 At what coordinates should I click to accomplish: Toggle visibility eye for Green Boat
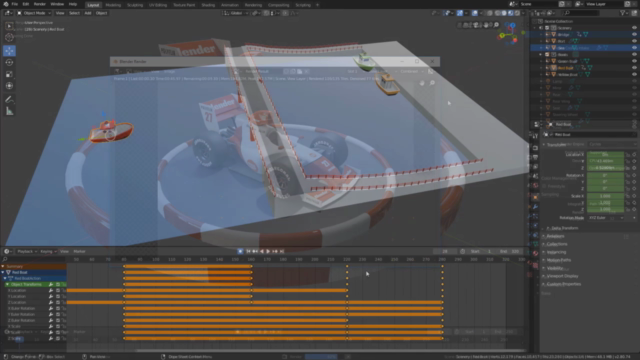coord(634,61)
